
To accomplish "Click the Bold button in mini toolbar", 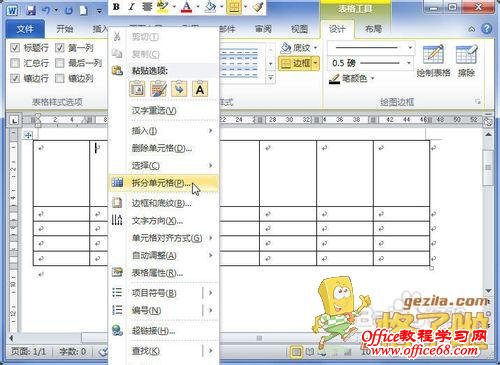I will point(116,7).
